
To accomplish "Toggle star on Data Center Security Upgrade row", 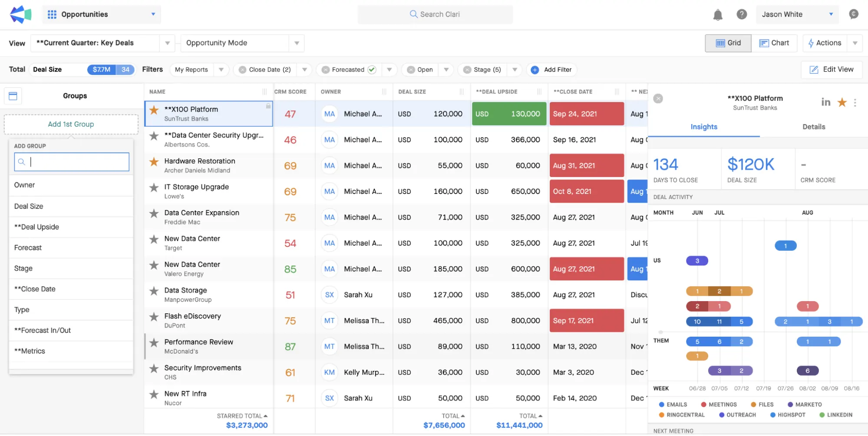I will click(x=154, y=136).
